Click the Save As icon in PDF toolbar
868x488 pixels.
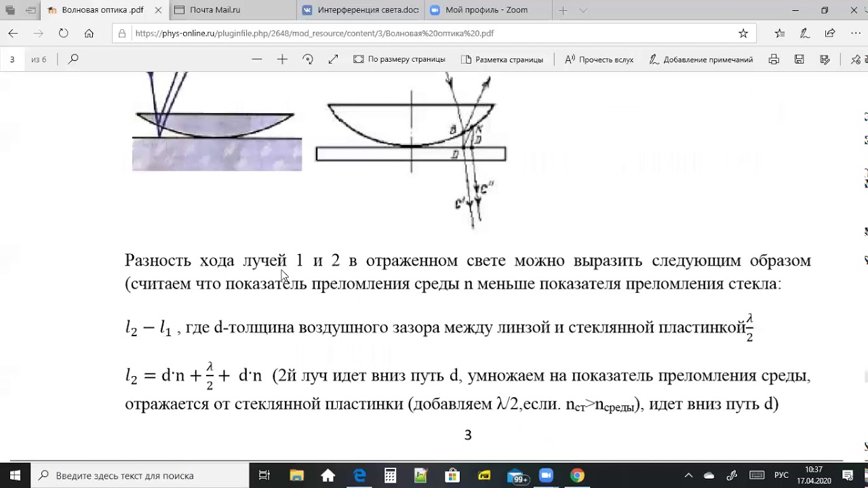pos(825,59)
